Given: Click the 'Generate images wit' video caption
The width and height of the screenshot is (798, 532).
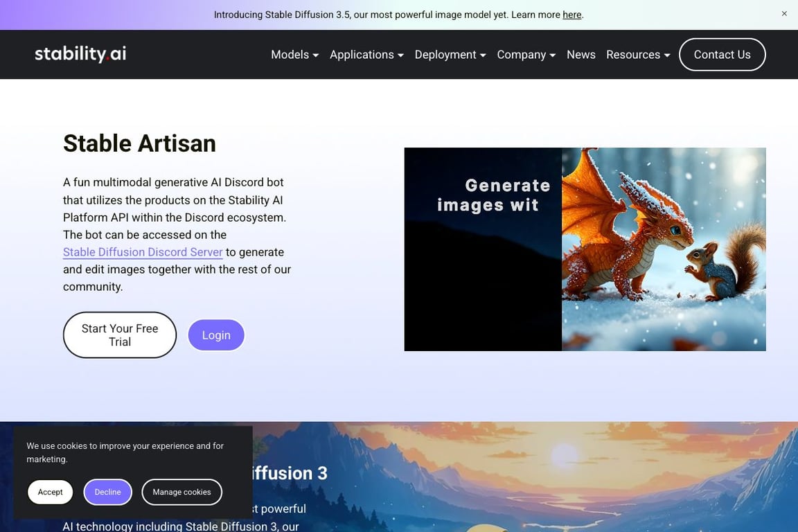Looking at the screenshot, I should tap(493, 195).
